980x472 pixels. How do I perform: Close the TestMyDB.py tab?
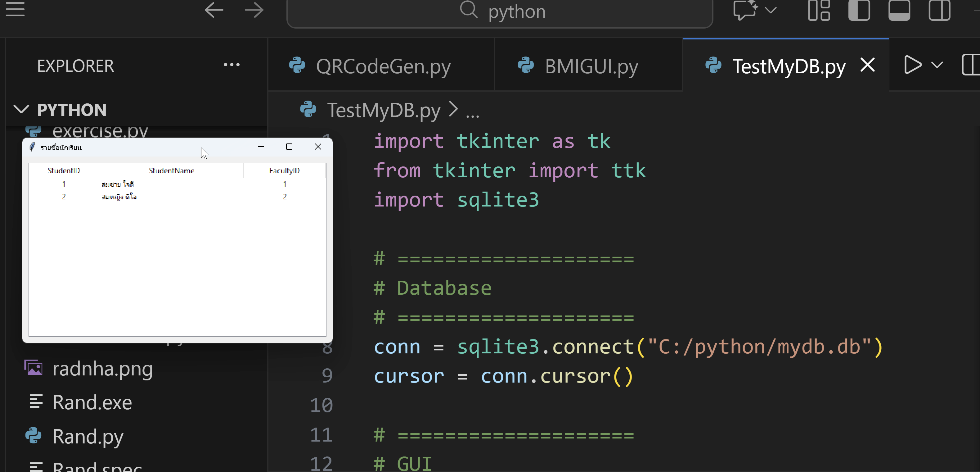[x=867, y=65]
